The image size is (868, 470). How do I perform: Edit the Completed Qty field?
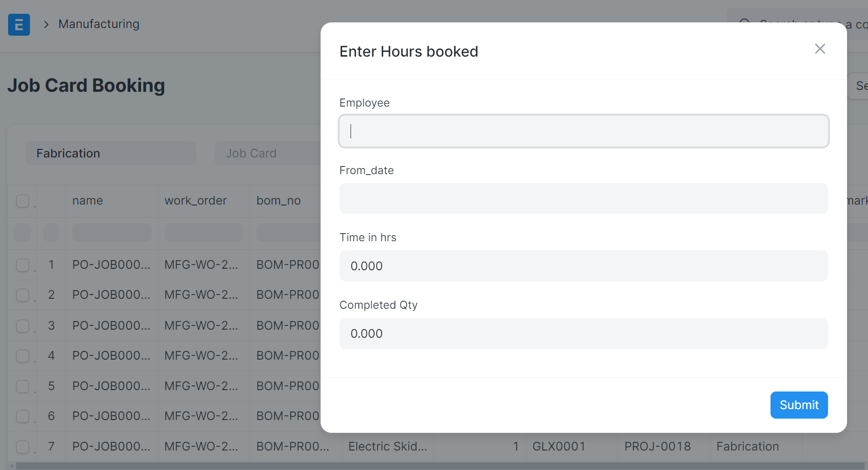(584, 333)
